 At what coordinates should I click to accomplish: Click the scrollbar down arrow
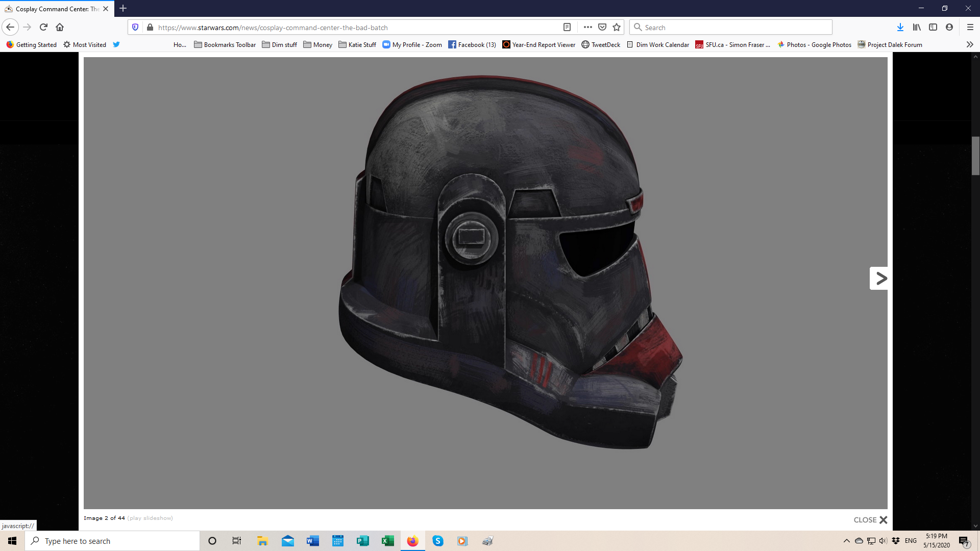(975, 526)
